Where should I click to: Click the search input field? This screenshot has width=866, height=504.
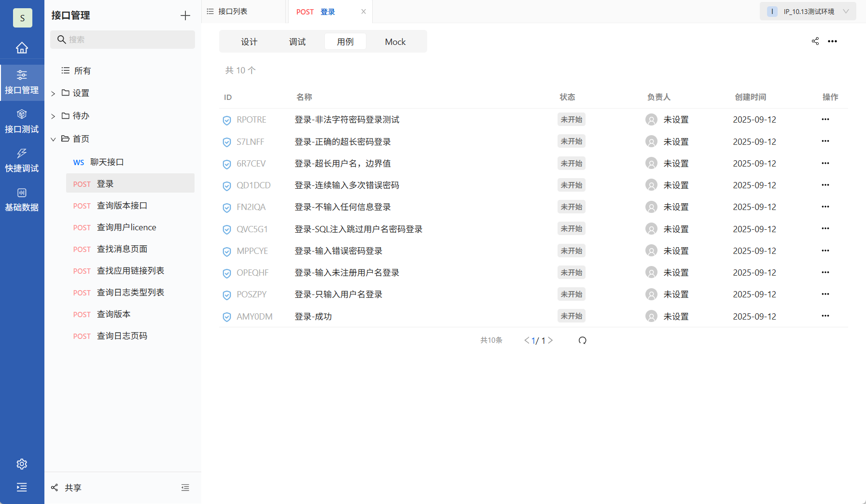click(x=122, y=40)
